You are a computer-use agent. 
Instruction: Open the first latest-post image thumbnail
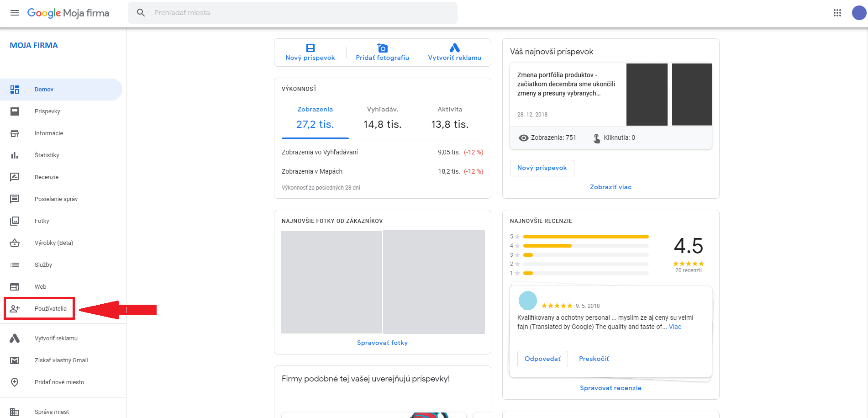click(x=647, y=95)
